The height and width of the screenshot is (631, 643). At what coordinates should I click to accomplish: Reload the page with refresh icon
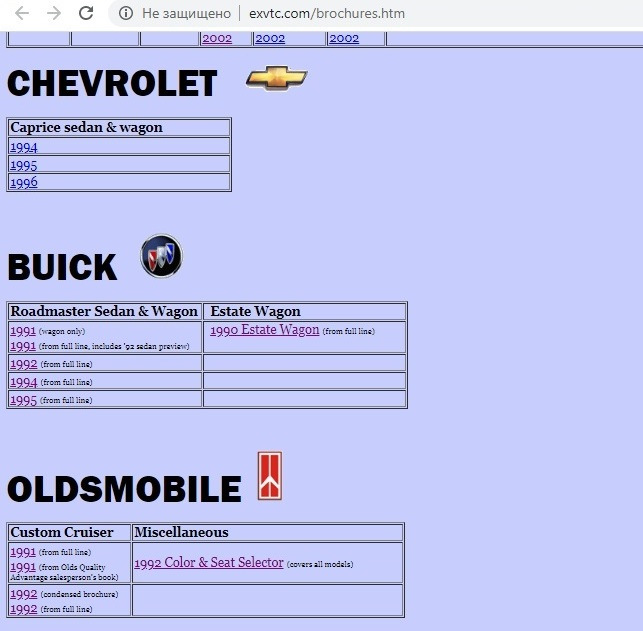click(86, 13)
